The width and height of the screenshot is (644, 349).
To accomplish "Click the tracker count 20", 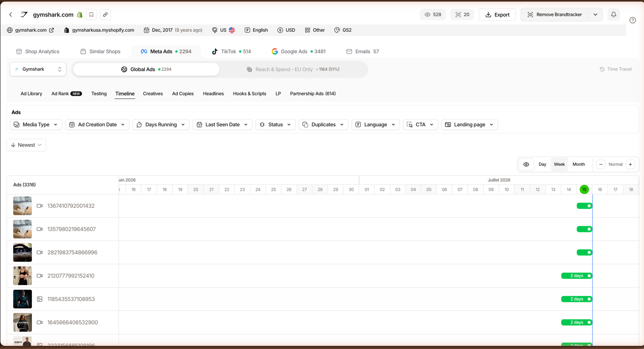I will [462, 14].
